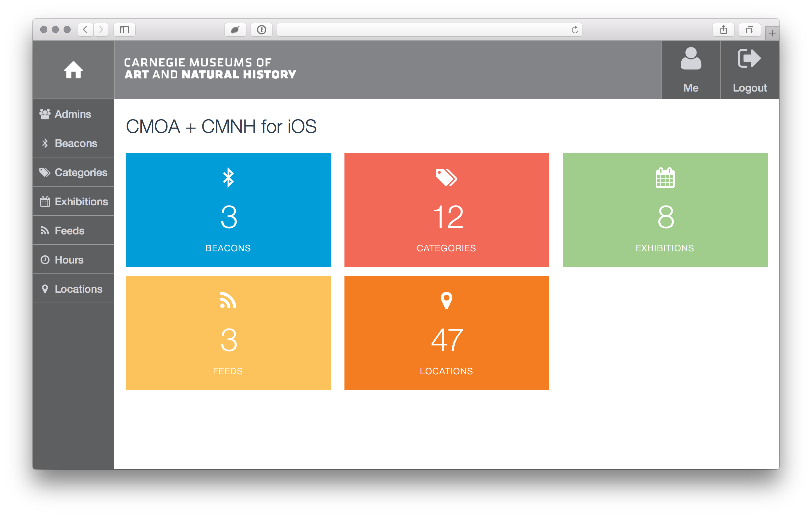Click the clock icon beside Hours in sidebar

click(45, 260)
